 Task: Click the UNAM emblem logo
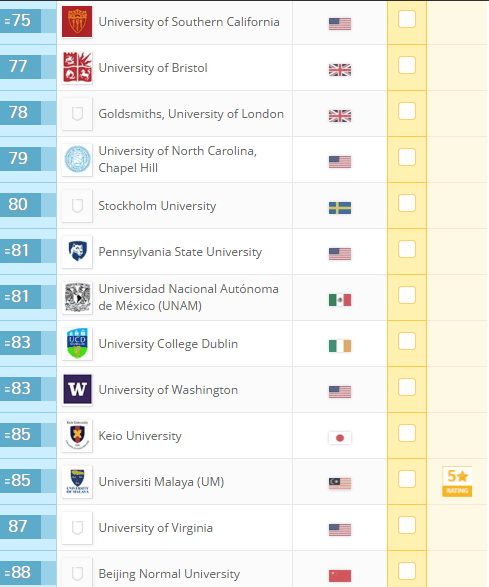(77, 298)
